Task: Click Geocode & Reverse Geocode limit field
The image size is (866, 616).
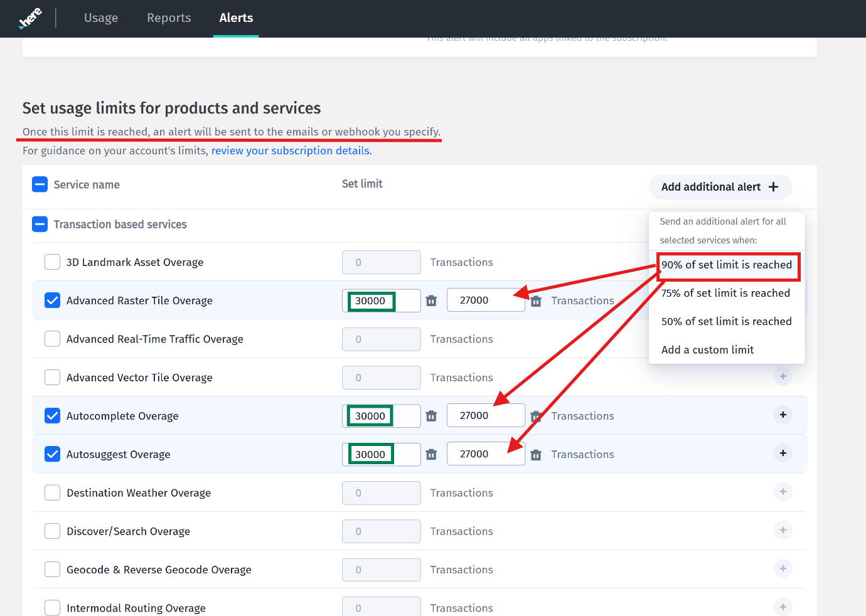Action: 381,570
